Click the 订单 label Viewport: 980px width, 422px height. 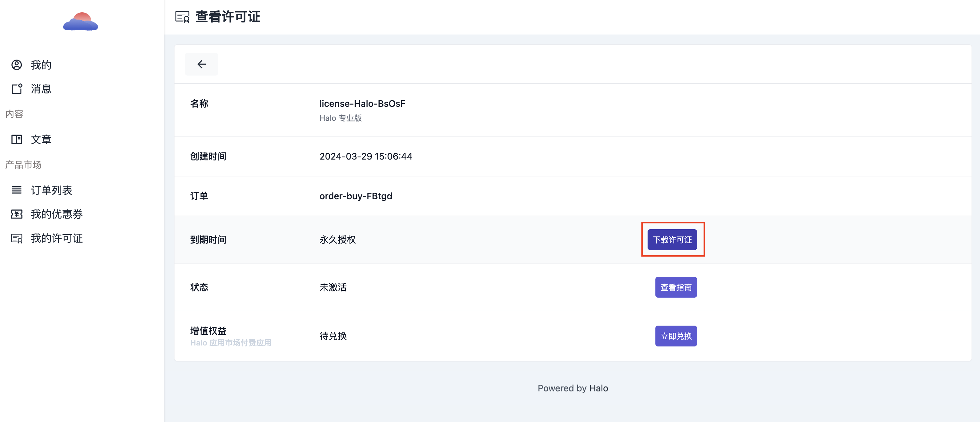(x=199, y=196)
